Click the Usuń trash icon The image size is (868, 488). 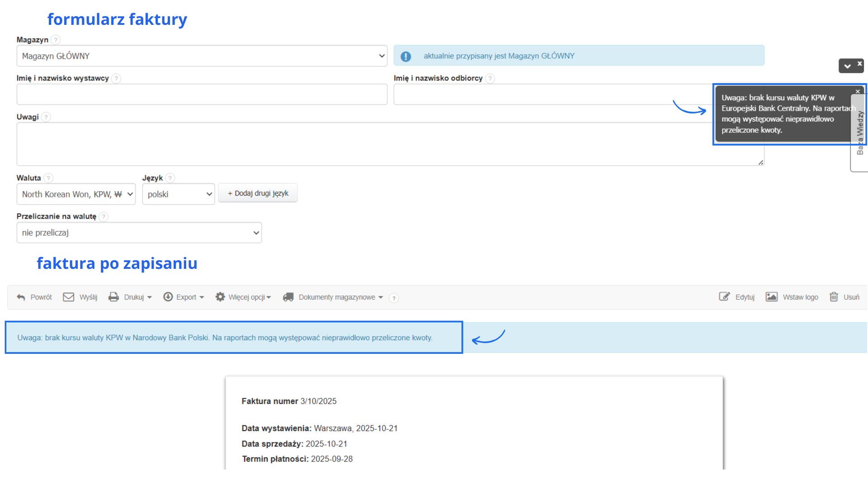point(834,297)
